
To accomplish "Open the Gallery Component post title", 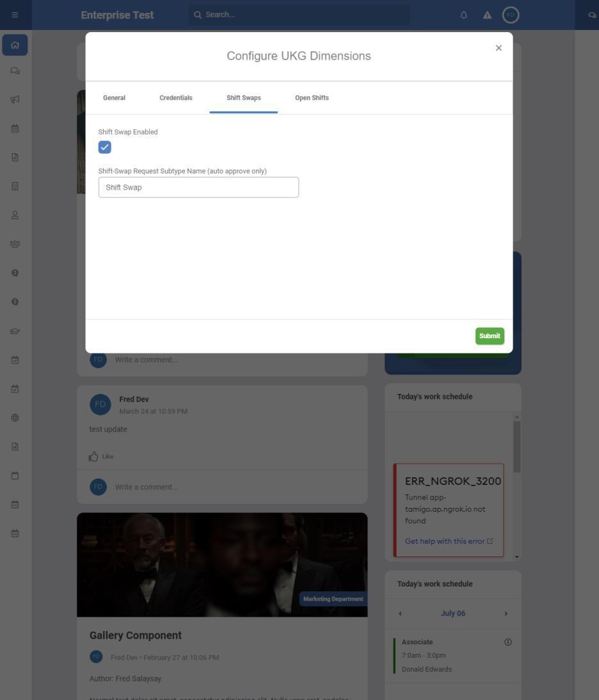I will click(136, 635).
